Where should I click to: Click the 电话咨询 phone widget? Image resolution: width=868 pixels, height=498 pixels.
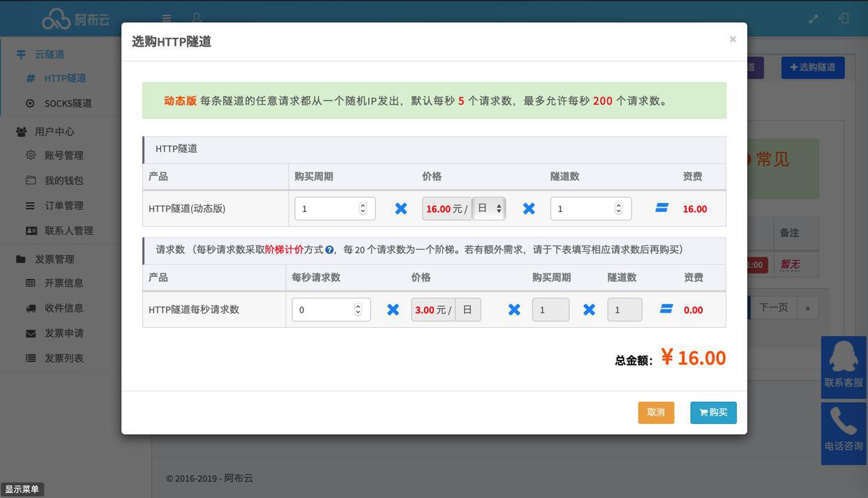844,433
